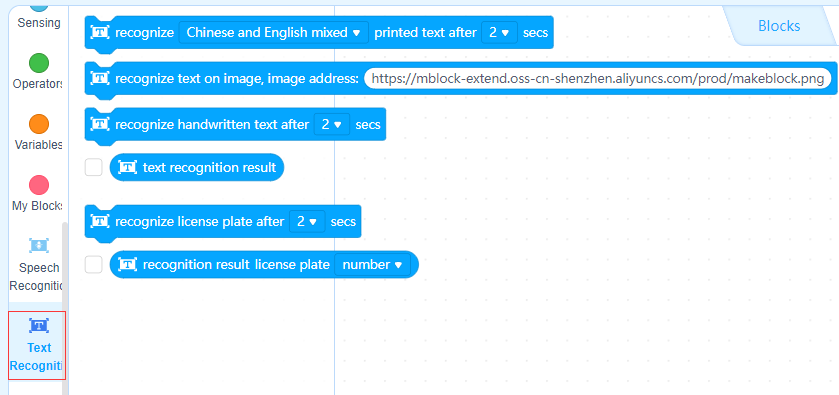Screen dimensions: 839x395
Task: Select the green Operators category circle
Action: tap(39, 63)
